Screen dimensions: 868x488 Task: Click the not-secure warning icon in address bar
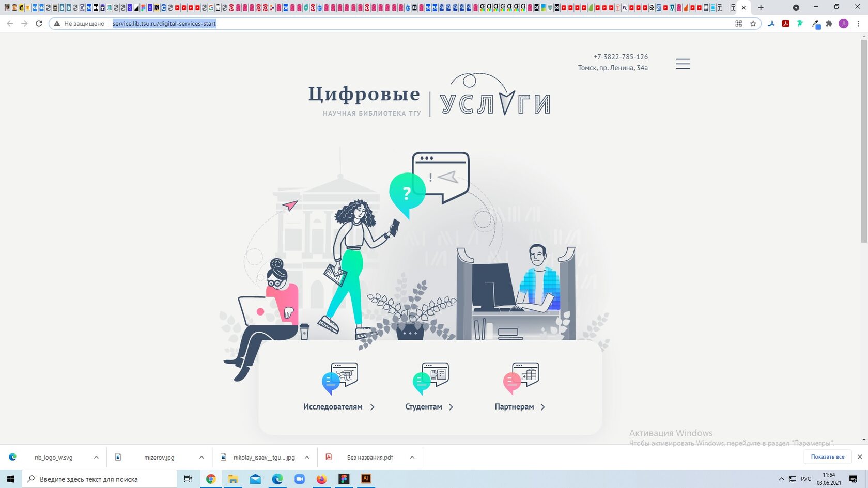pos(57,23)
